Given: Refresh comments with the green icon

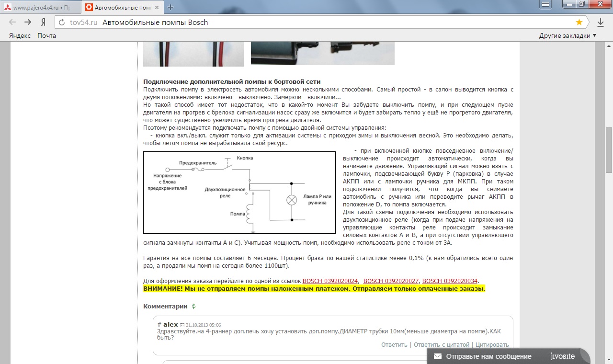Looking at the screenshot, I should point(194,307).
